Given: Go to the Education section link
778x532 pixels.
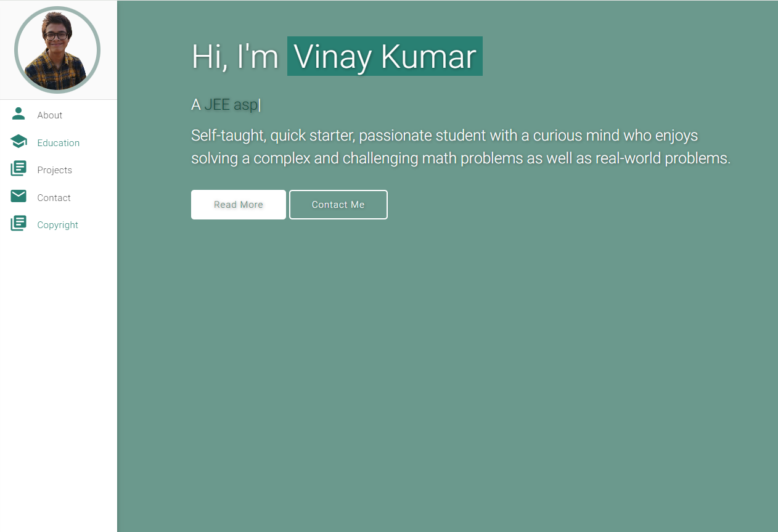Looking at the screenshot, I should pyautogui.click(x=58, y=143).
